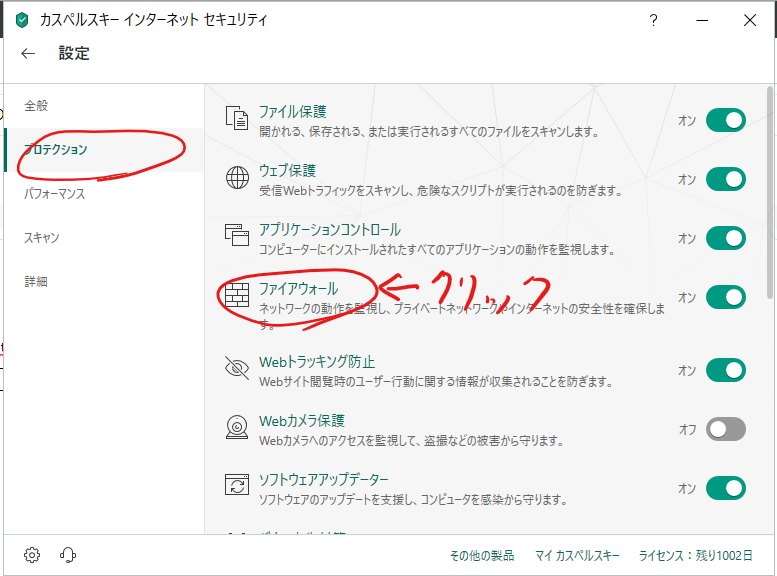Disable the ファイアウォール switch
This screenshot has height=576, width=777.
pyautogui.click(x=725, y=297)
